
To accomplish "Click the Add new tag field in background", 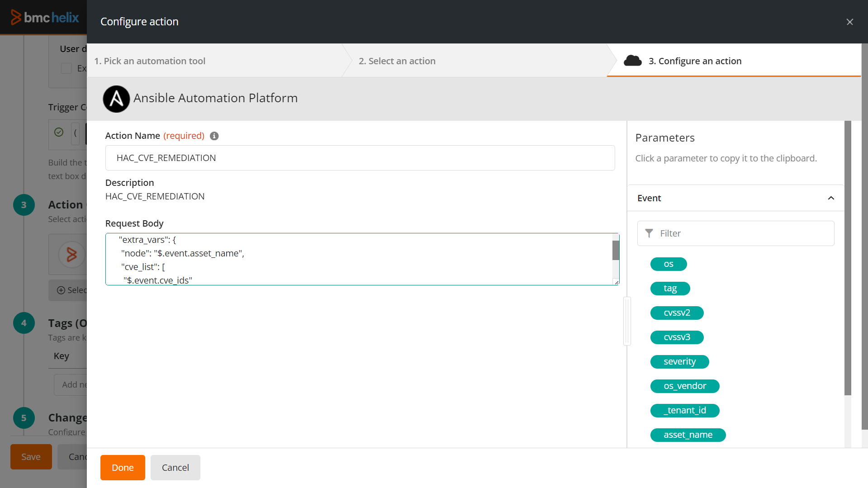I will (71, 385).
